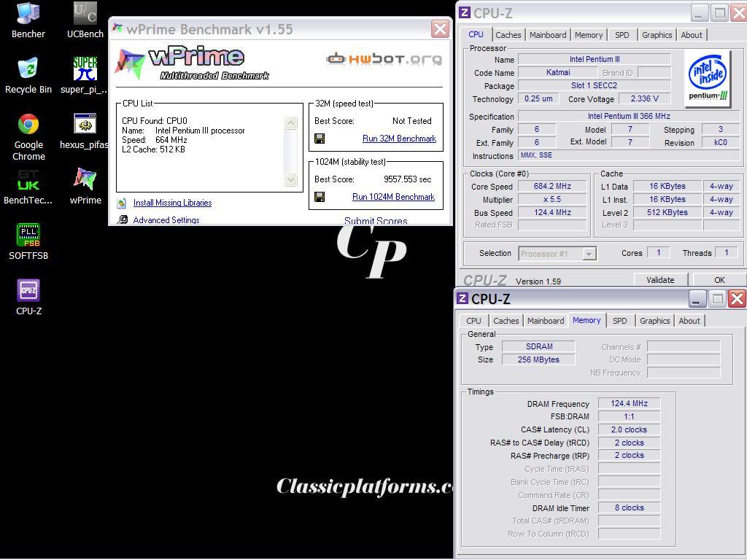Open Graphics tab in upper CPU-Z window

coord(657,35)
